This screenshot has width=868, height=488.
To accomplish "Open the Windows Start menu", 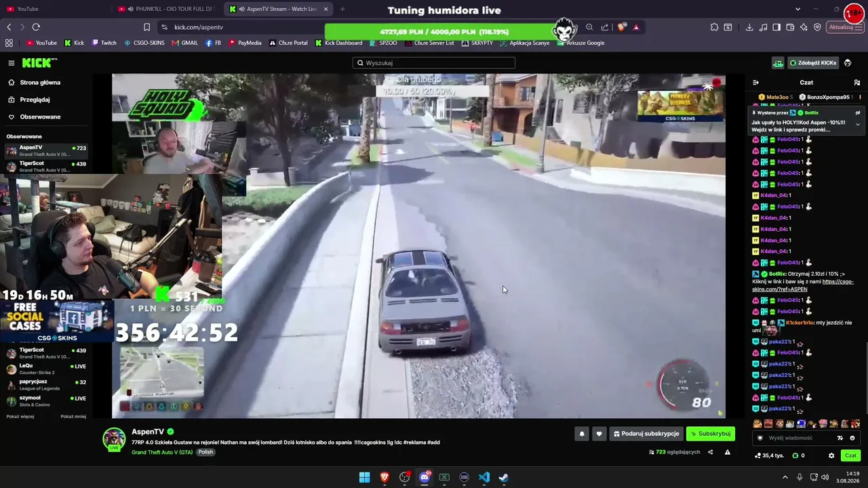I will (x=365, y=477).
